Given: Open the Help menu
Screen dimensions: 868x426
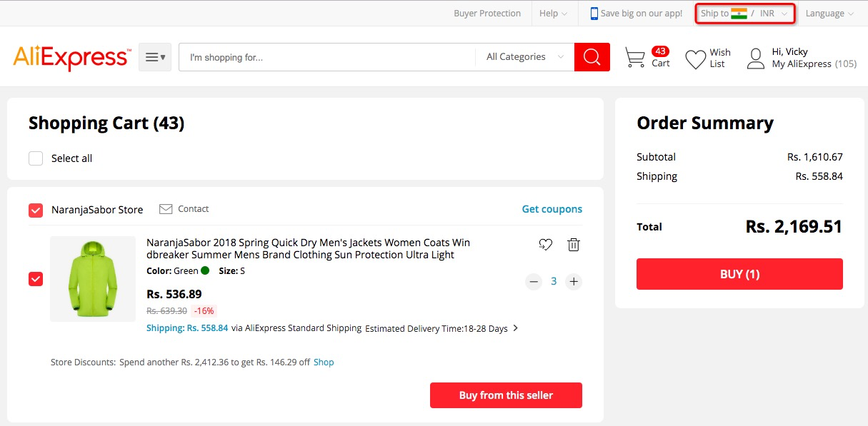Looking at the screenshot, I should [554, 14].
